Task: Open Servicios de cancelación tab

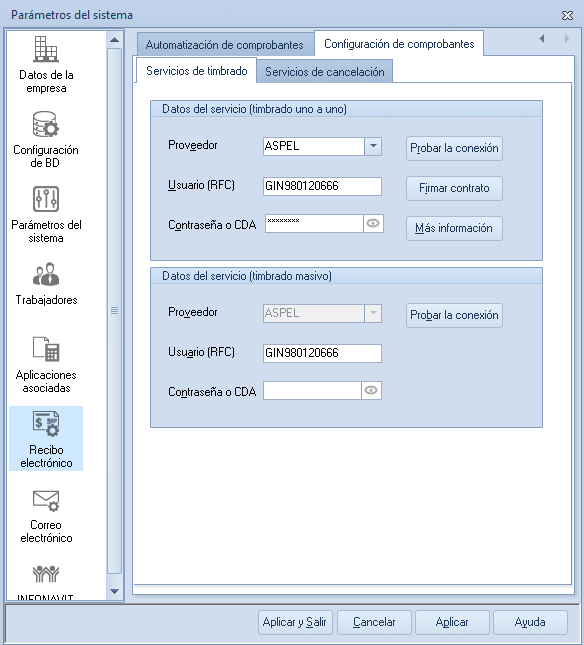Action: (324, 72)
